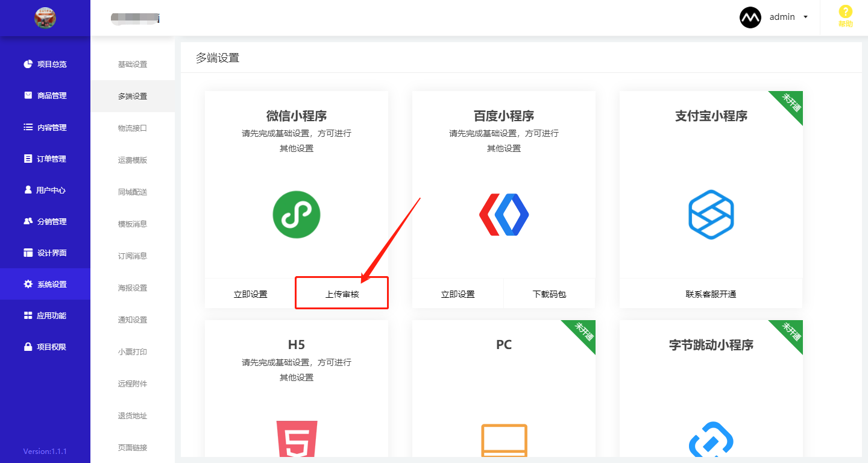
Task: Click the ByteDance mini program logo
Action: tap(711, 439)
